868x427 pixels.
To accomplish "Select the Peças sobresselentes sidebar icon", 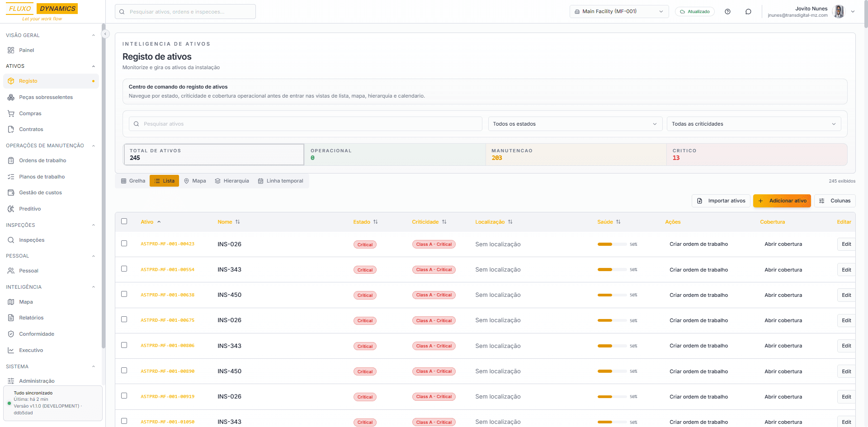I will click(x=10, y=97).
